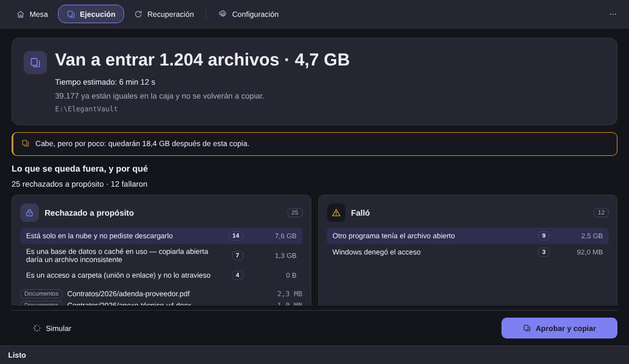The width and height of the screenshot is (629, 364).
Task: Click the Simular spinner icon
Action: pyautogui.click(x=37, y=328)
